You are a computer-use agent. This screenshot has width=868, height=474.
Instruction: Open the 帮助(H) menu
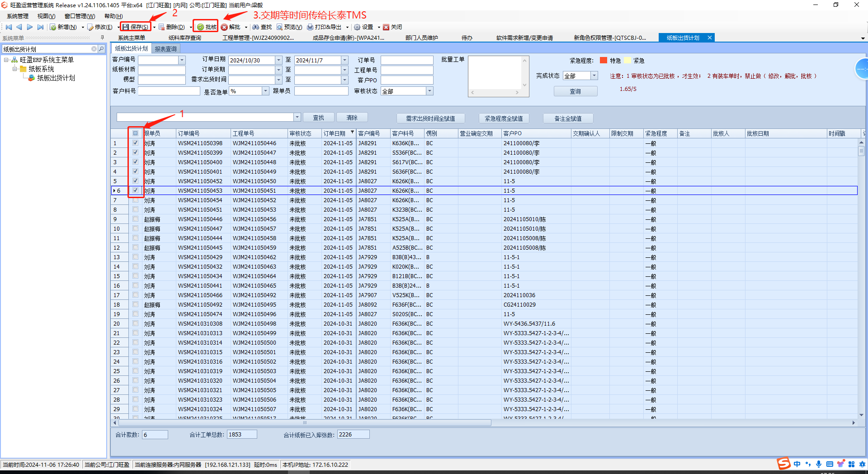click(113, 16)
